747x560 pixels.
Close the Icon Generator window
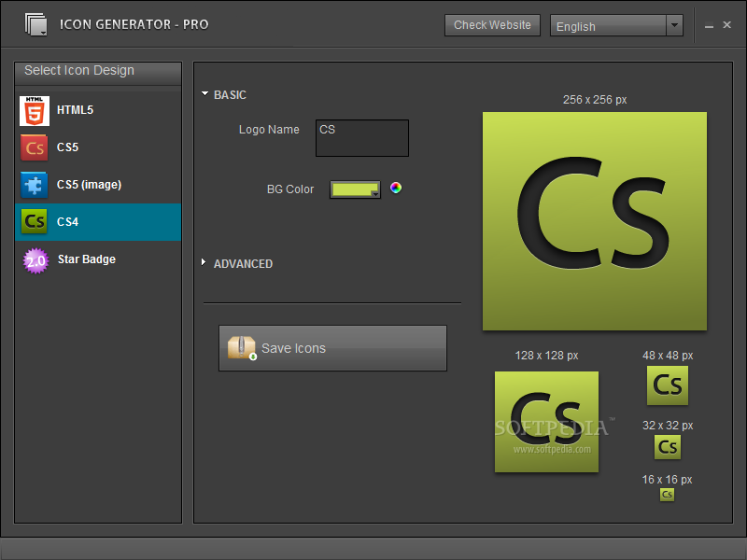(x=727, y=25)
